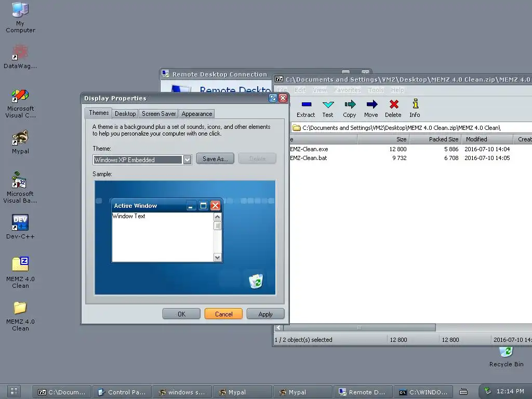The width and height of the screenshot is (532, 399).
Task: Select the EMZ-Clean.bat file row
Action: click(x=411, y=158)
